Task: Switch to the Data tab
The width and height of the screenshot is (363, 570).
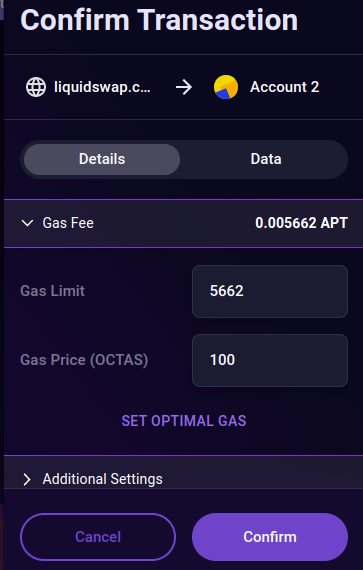Action: tap(266, 159)
